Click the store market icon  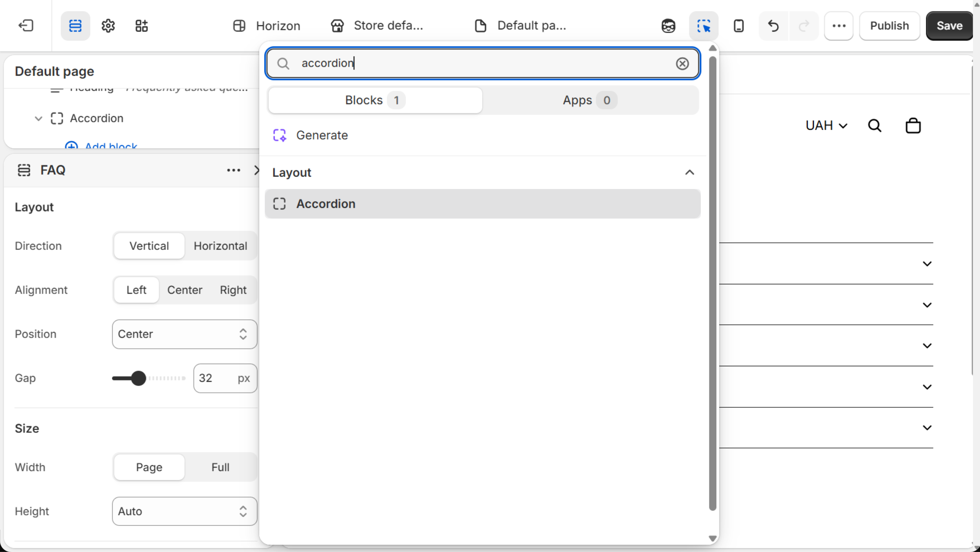coord(337,25)
